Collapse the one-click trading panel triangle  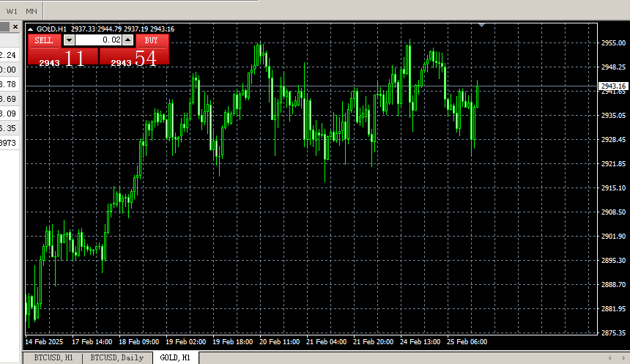point(31,29)
